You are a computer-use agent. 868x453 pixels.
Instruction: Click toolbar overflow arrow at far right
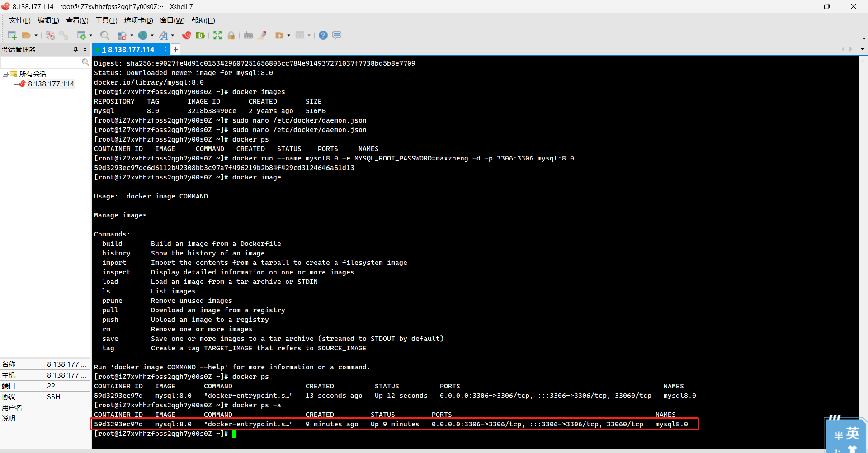(864, 38)
